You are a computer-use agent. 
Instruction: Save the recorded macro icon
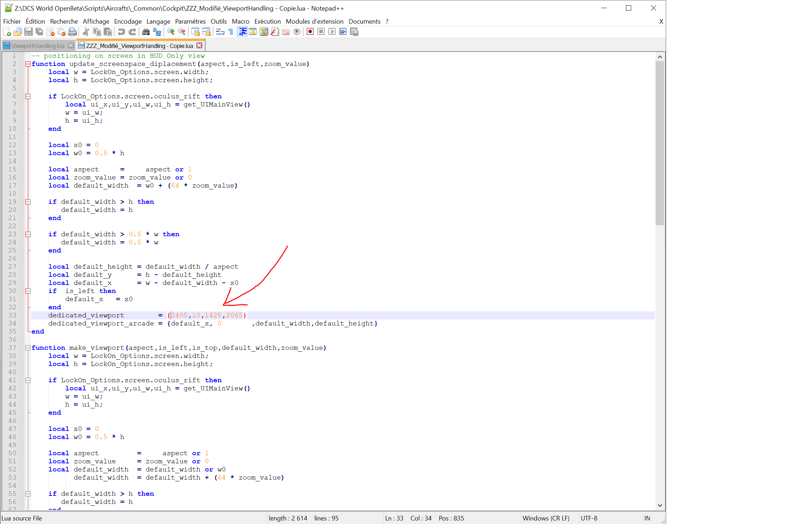(354, 32)
